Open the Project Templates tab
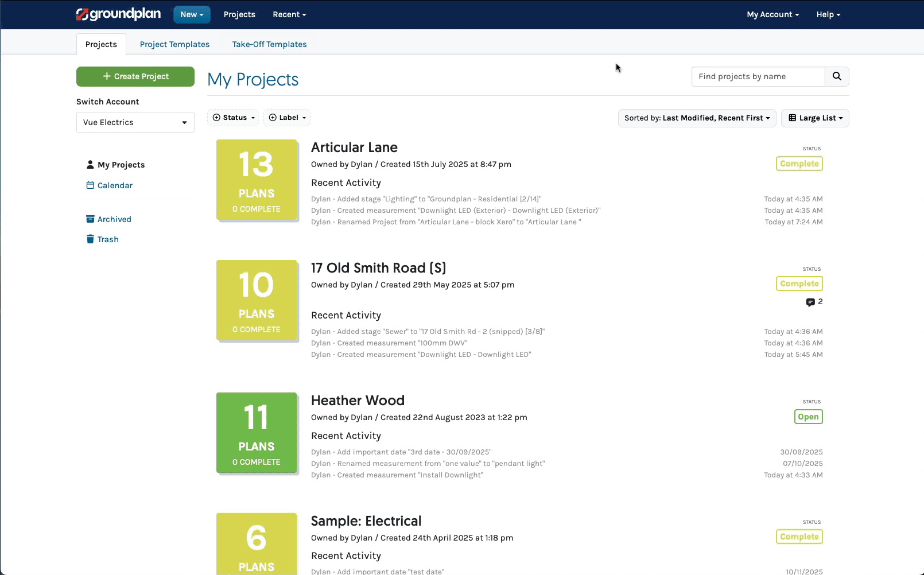 click(x=174, y=44)
